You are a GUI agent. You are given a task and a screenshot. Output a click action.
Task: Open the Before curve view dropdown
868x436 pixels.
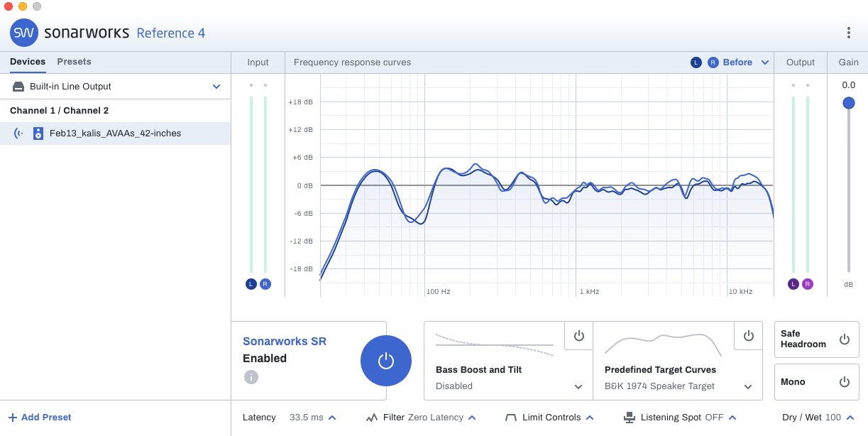click(x=765, y=62)
